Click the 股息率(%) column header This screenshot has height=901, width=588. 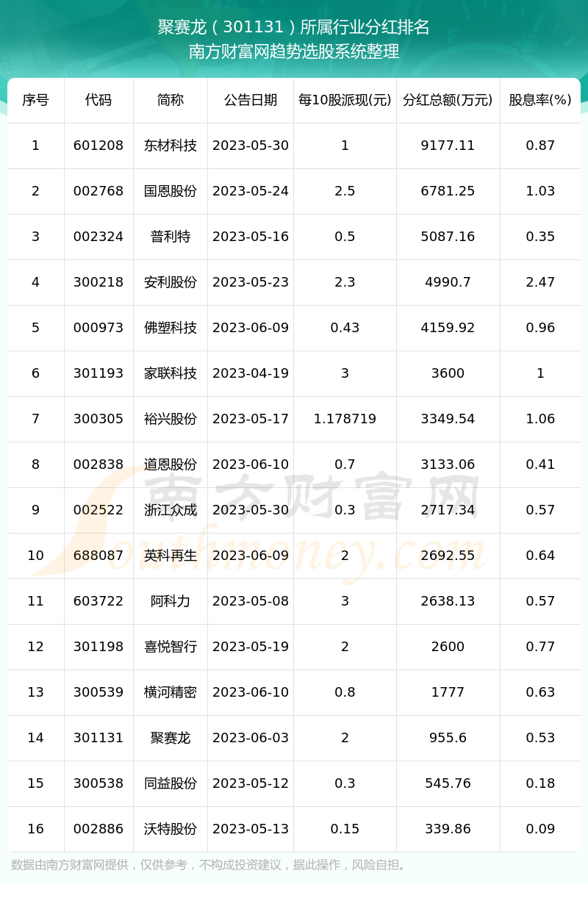pyautogui.click(x=540, y=100)
